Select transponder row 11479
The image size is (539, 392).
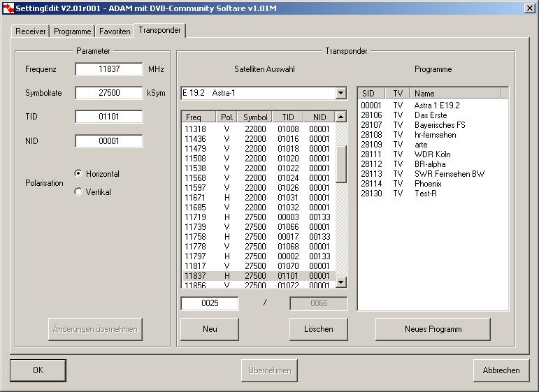(x=258, y=149)
